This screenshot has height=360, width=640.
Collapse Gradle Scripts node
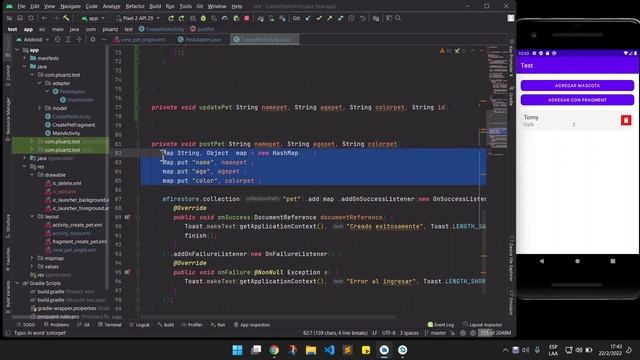17,283
